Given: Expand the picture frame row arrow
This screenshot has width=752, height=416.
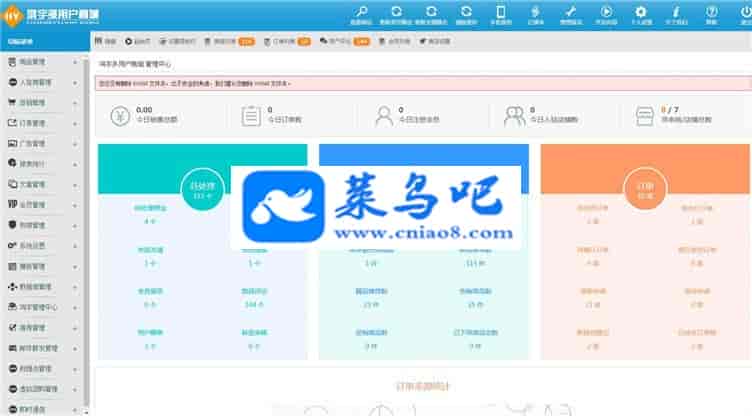Looking at the screenshot, I should pyautogui.click(x=75, y=144).
